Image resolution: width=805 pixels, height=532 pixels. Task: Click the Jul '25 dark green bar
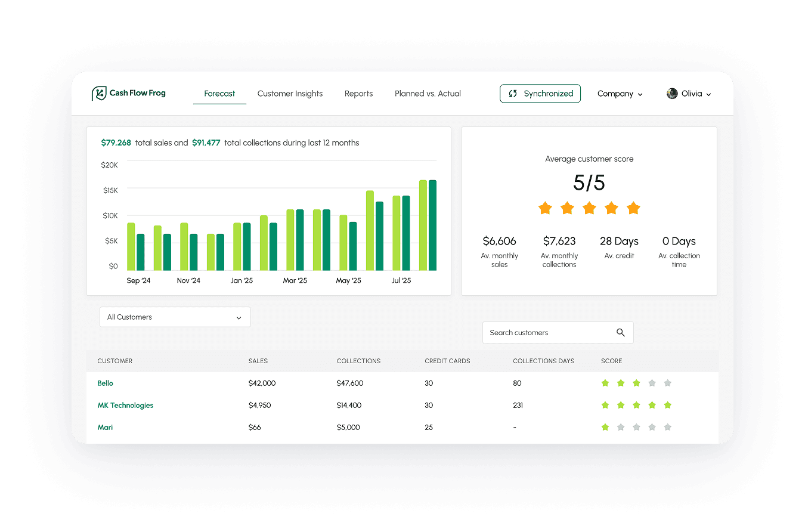pyautogui.click(x=406, y=233)
